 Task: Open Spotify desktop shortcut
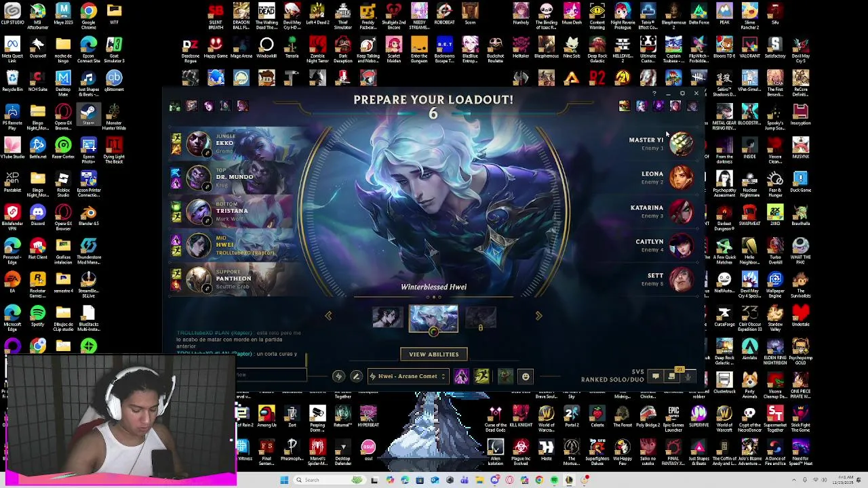(x=37, y=315)
